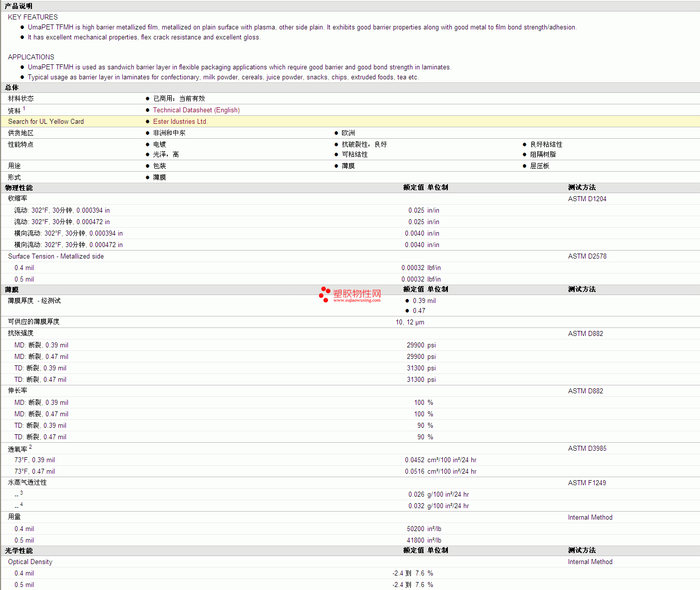The height and width of the screenshot is (590, 700).
Task: Click the bullet before 已商用：当前有效
Action: point(148,99)
